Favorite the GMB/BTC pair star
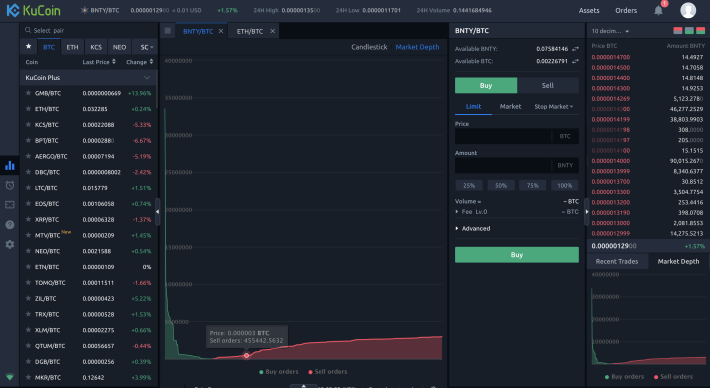 click(x=28, y=93)
